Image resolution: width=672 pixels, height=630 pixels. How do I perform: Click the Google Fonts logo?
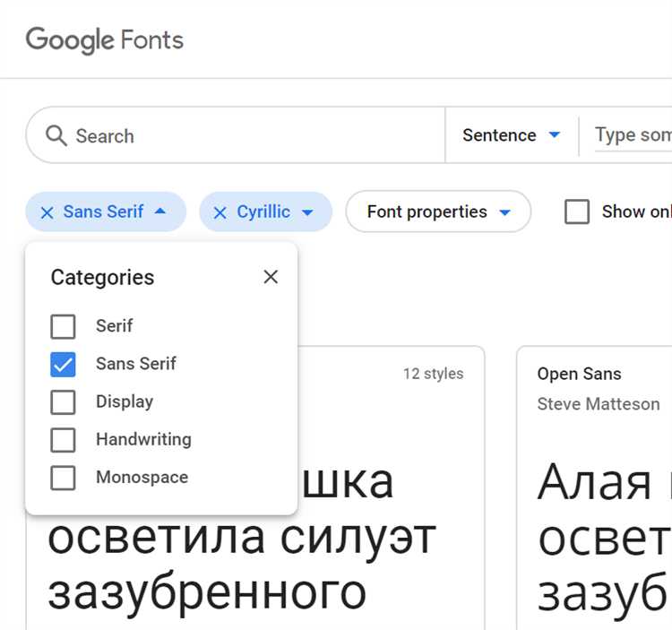coord(105,40)
